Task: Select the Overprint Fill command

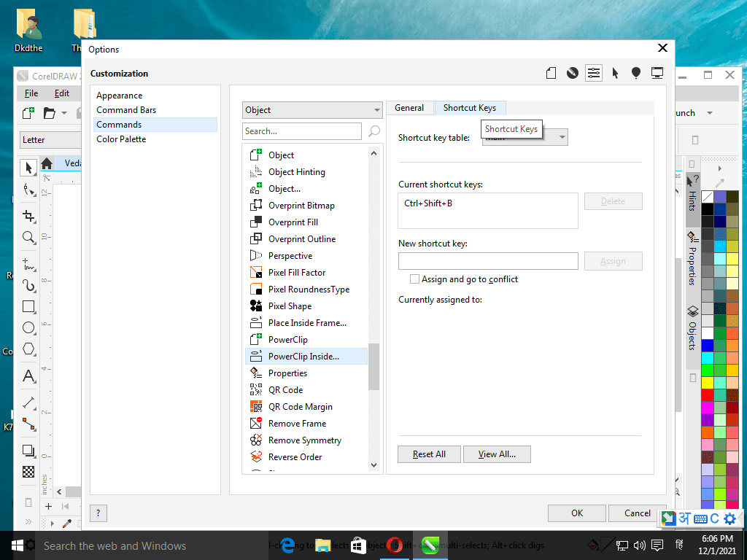Action: [x=306, y=222]
